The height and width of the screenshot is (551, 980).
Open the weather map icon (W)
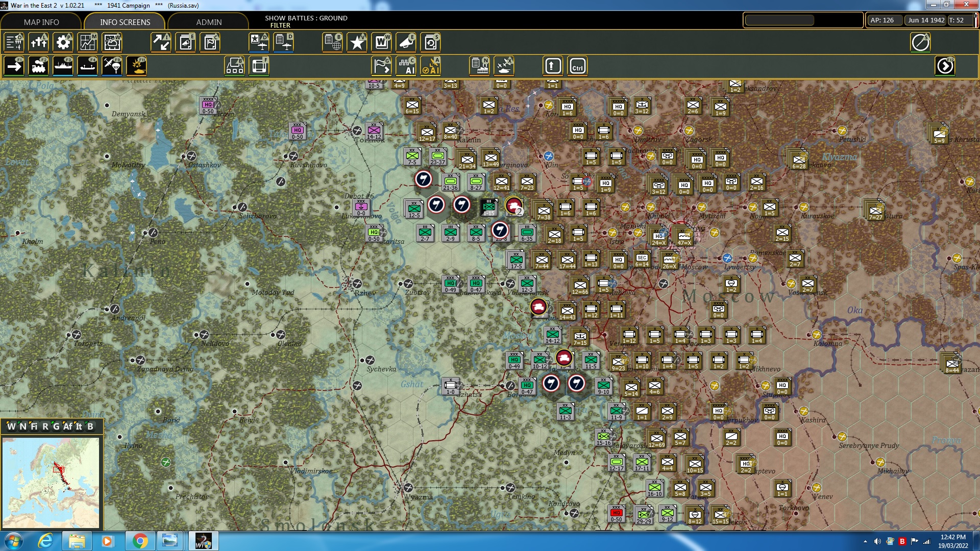112,42
